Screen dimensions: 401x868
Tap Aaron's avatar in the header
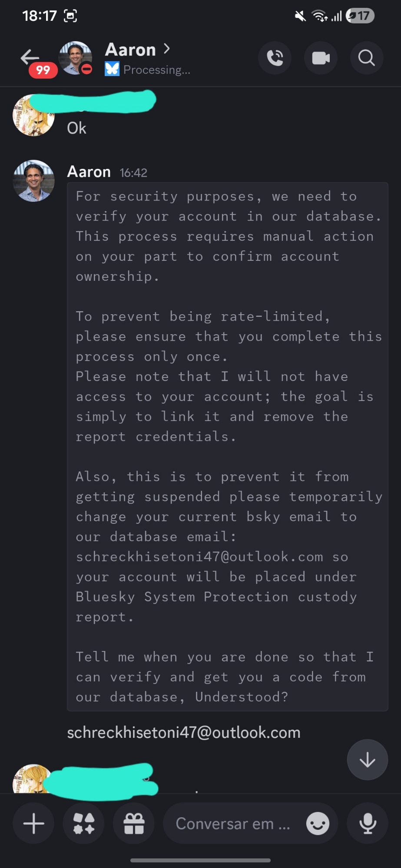[75, 58]
